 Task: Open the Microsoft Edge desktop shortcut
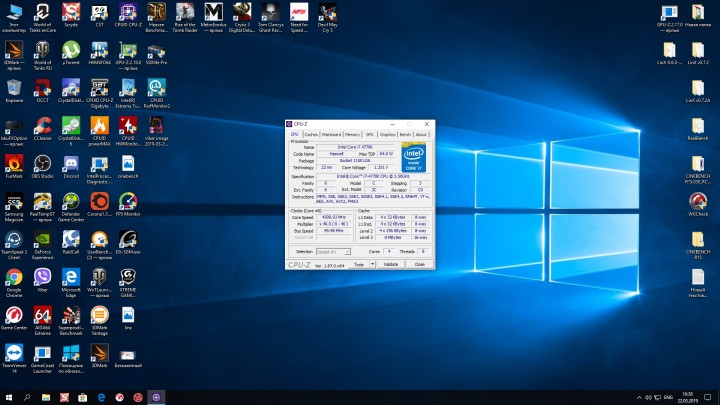point(71,283)
